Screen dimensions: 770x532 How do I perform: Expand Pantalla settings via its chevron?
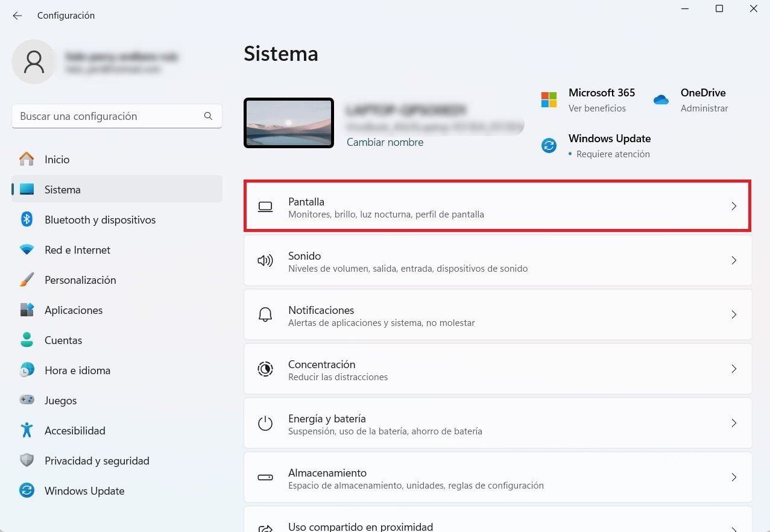pyautogui.click(x=734, y=206)
